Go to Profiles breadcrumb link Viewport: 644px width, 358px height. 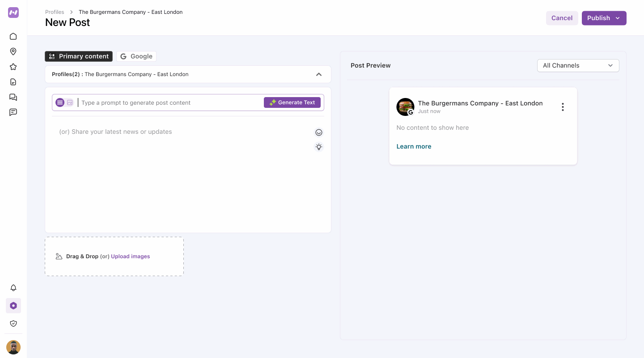(55, 12)
